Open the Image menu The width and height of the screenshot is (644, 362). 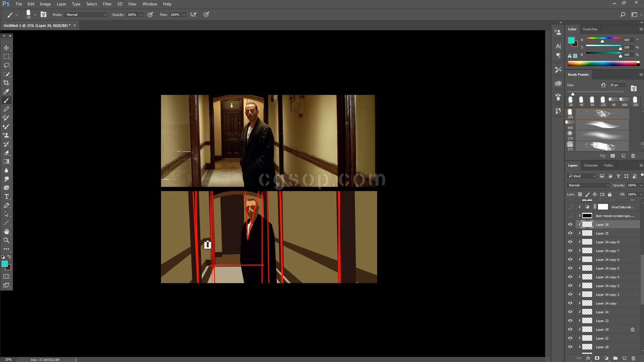pyautogui.click(x=45, y=4)
